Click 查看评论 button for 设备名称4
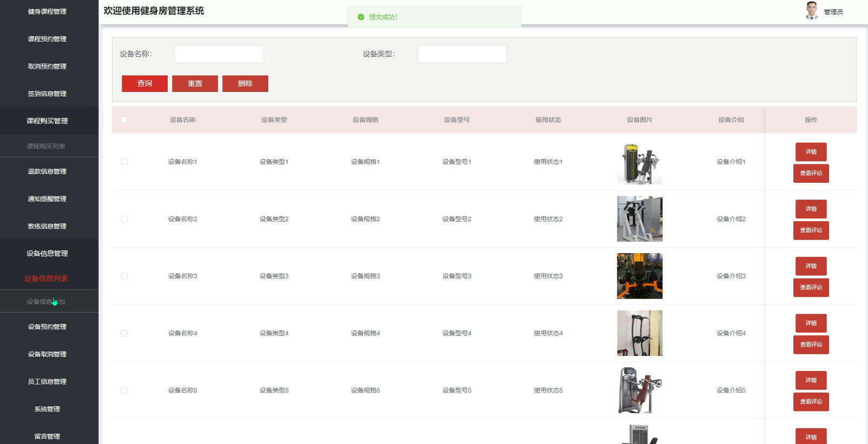 [811, 344]
